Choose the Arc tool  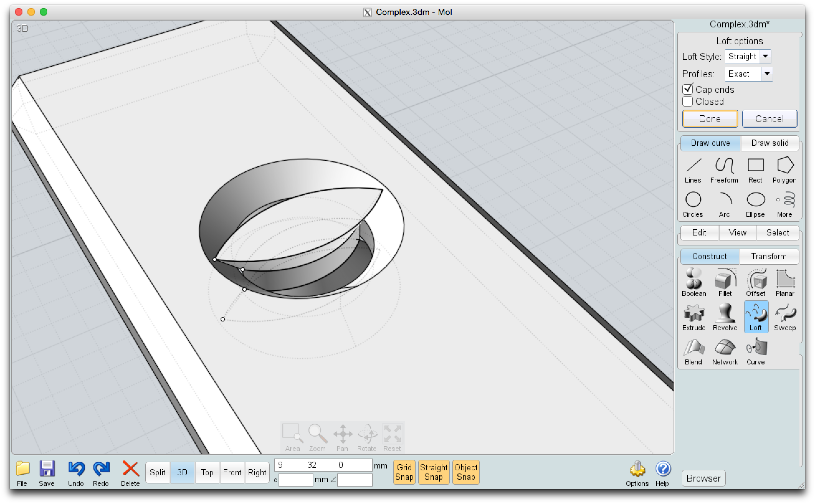(724, 204)
